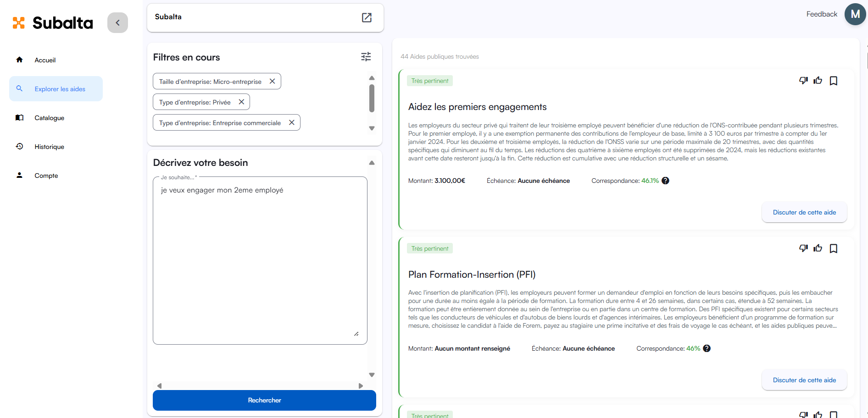
Task: Remove the Micro-entreprise size filter
Action: pyautogui.click(x=272, y=81)
